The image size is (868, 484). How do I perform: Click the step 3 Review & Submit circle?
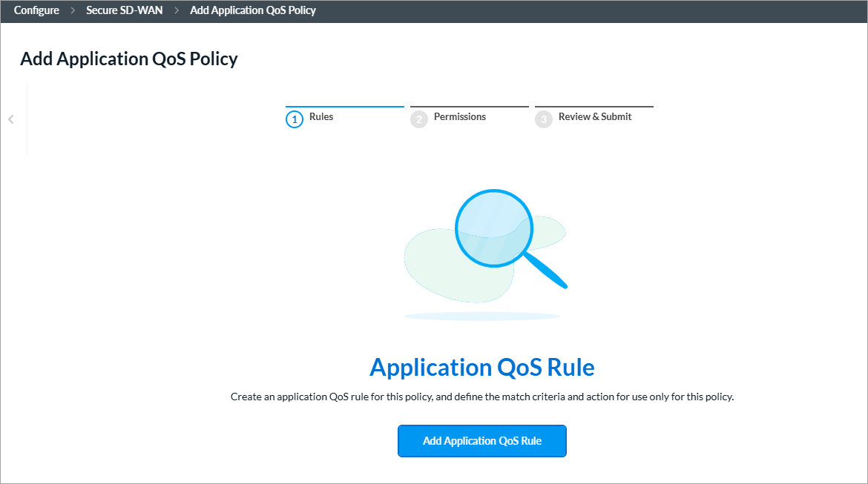(x=544, y=119)
